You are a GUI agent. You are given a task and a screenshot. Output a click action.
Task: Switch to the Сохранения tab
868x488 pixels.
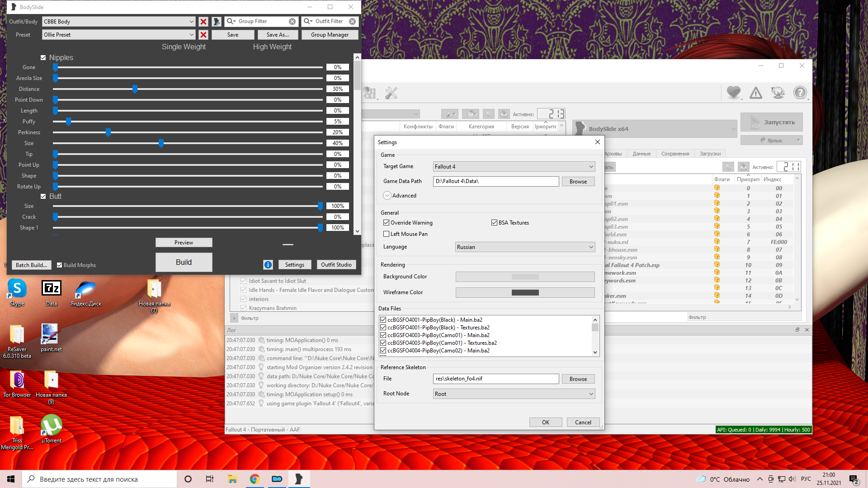pyautogui.click(x=675, y=154)
